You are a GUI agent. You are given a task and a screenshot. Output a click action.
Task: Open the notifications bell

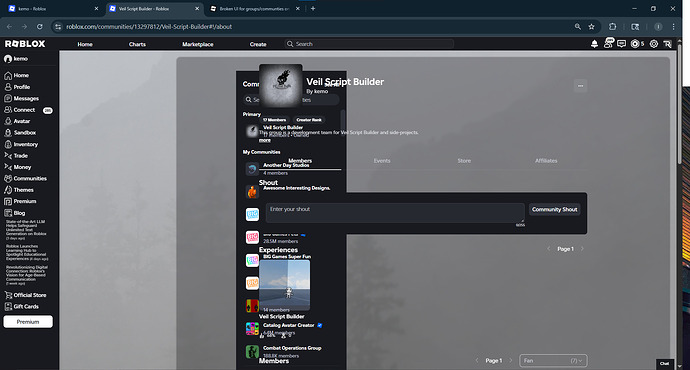point(594,44)
